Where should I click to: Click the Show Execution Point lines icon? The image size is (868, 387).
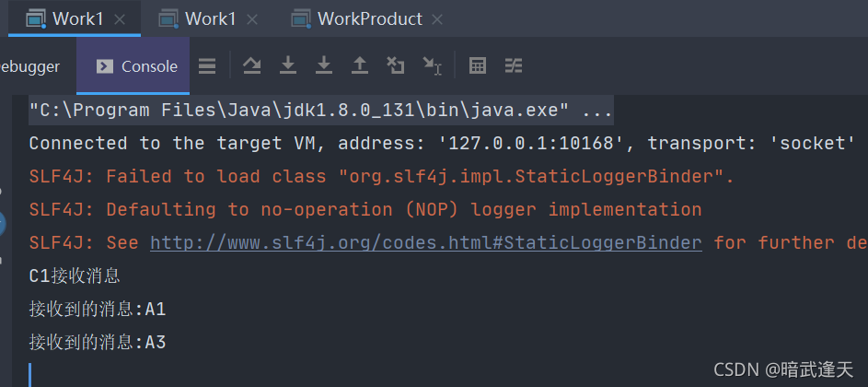click(207, 66)
